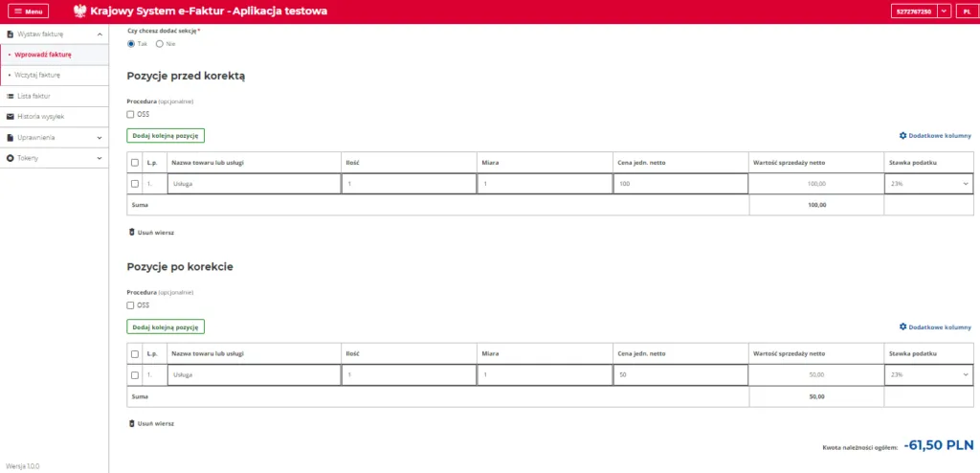Viewport: 980px width, 473px height.
Task: Click Wartość sprzedaży netto value 100,00 in row
Action: 816,184
